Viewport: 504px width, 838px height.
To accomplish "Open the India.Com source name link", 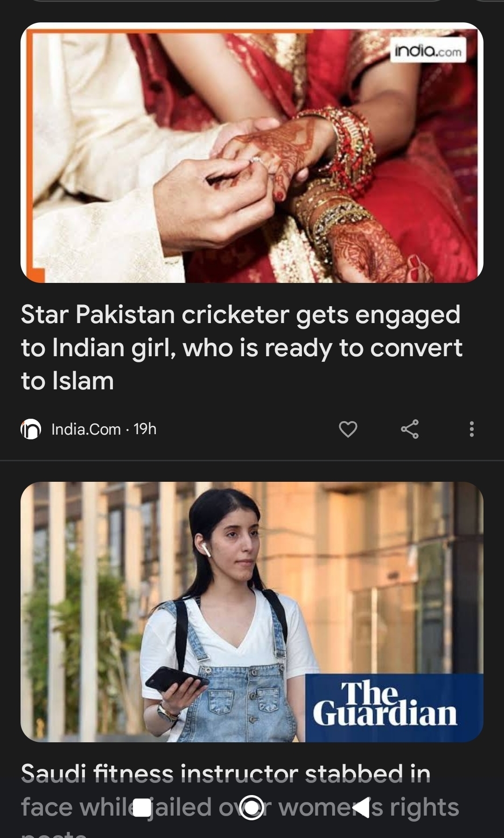I will tap(86, 429).
